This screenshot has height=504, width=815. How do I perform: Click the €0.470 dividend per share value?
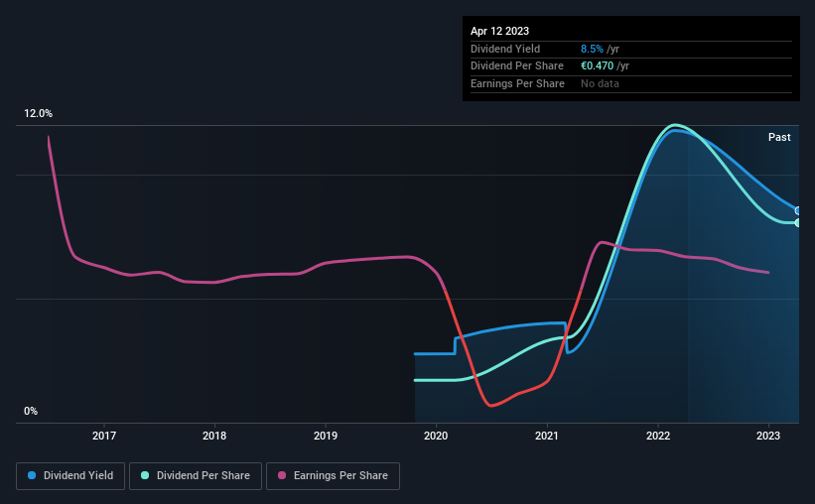click(x=597, y=66)
